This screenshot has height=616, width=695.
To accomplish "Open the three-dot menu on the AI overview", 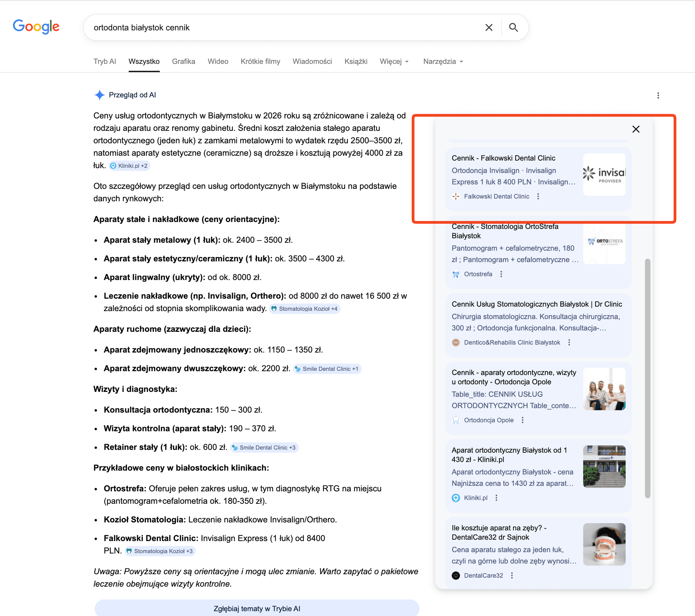I will point(658,95).
